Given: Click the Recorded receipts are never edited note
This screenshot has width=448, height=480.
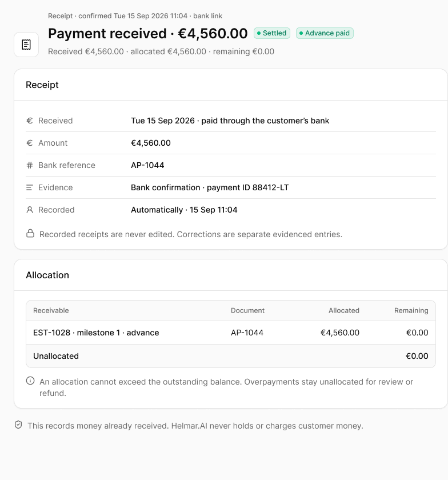Looking at the screenshot, I should (x=191, y=234).
